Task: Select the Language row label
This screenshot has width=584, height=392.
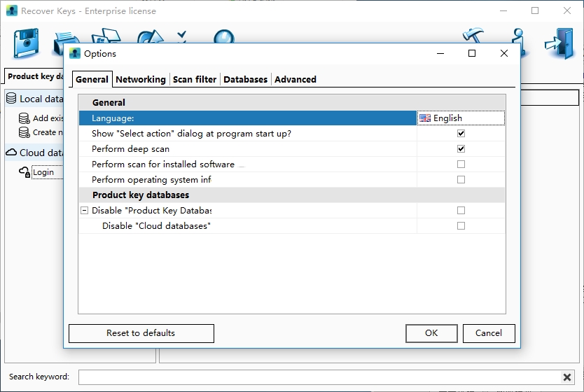Action: (113, 118)
